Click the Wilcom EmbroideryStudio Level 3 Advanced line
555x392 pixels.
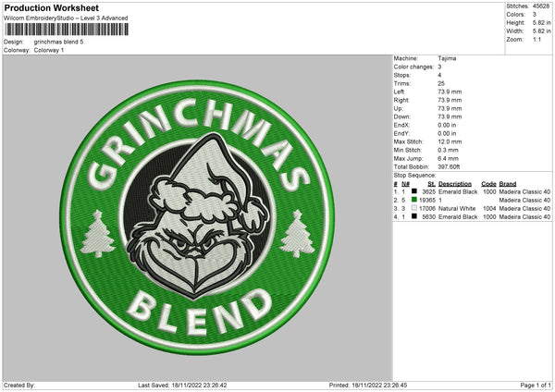pyautogui.click(x=66, y=18)
